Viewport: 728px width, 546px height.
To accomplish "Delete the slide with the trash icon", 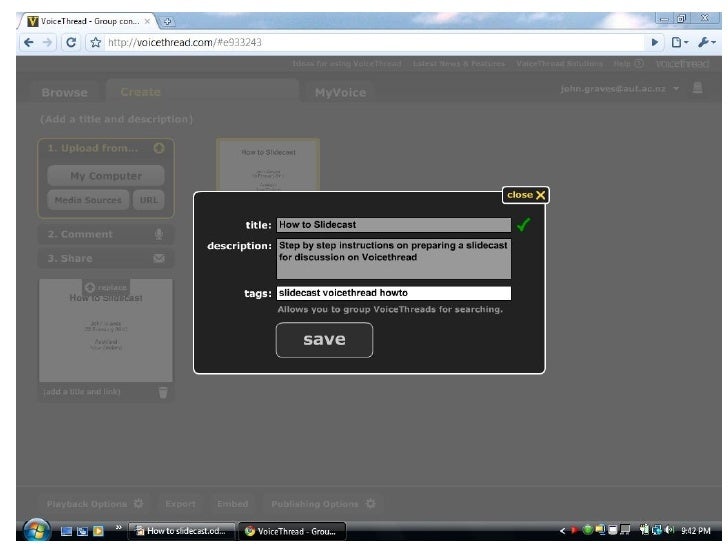I will click(163, 393).
